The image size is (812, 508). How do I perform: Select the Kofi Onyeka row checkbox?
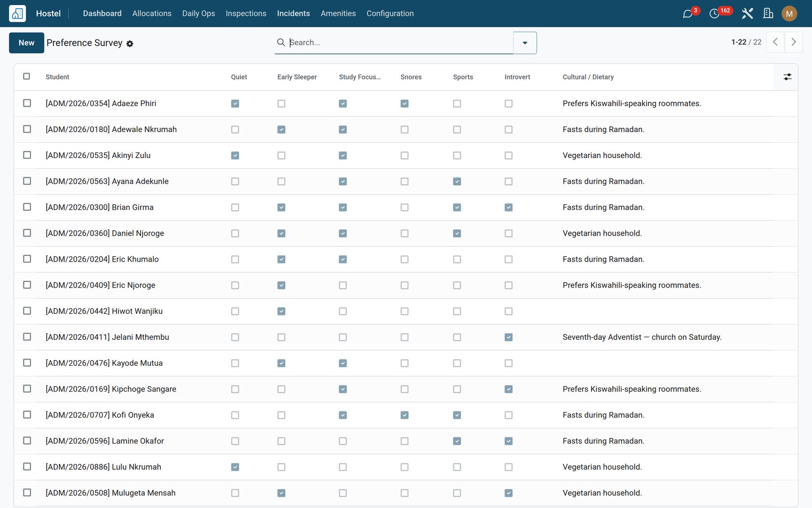[27, 415]
